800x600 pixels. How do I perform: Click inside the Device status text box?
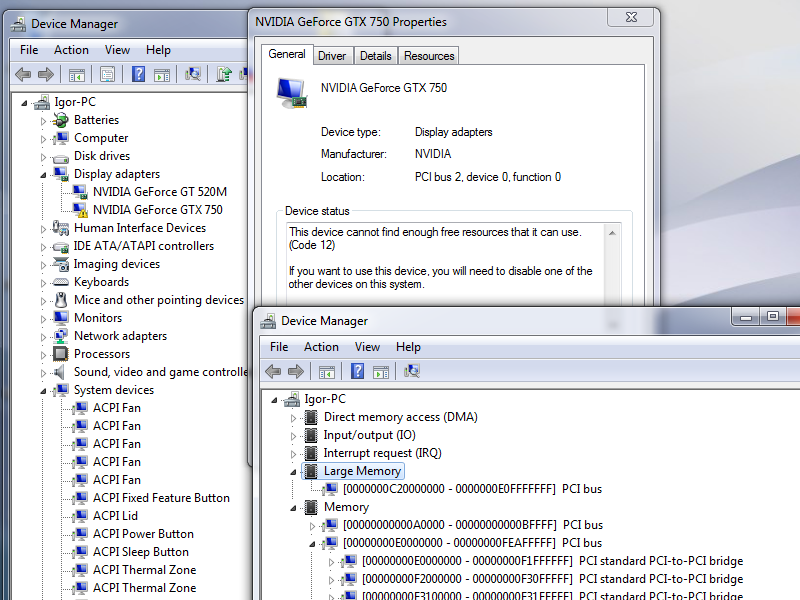[x=444, y=263]
